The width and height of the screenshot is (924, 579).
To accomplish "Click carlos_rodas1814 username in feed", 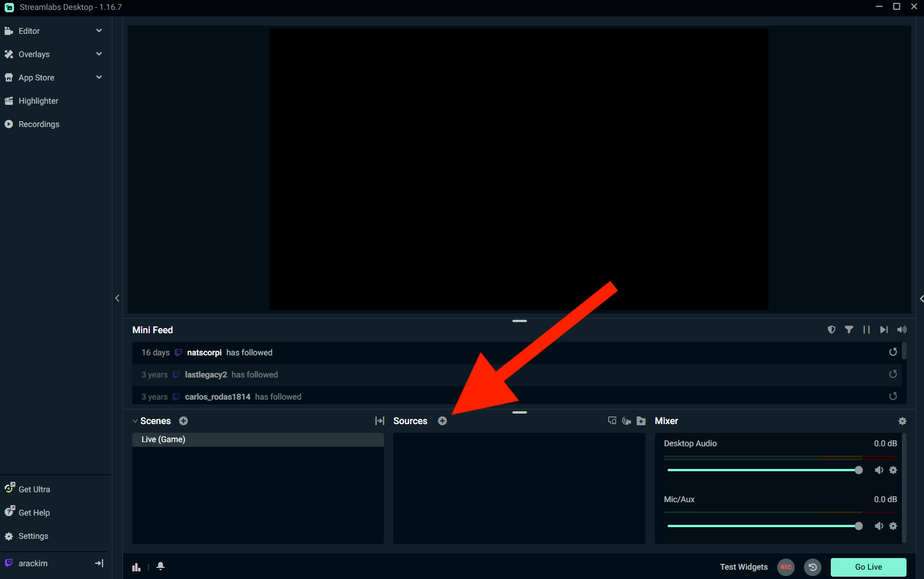I will [218, 397].
